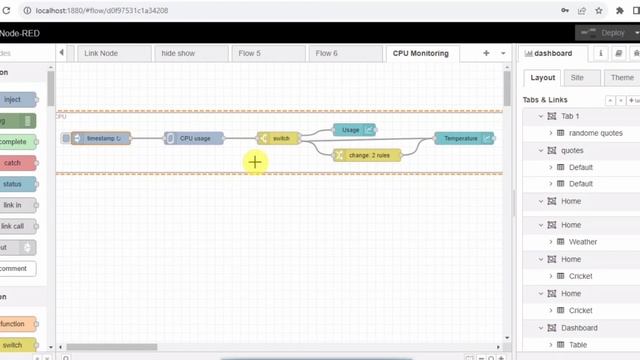Pick the catch node in the palette
Screen dimensions: 640x360
(18, 163)
